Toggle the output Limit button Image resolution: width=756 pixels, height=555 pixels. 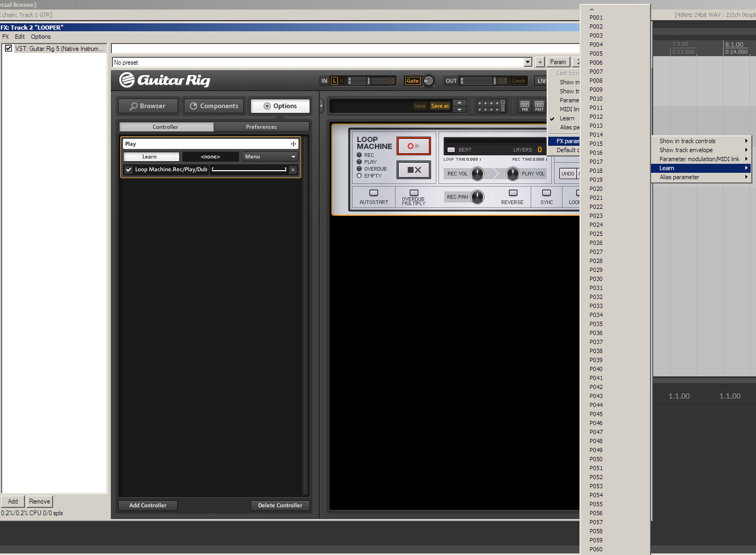(x=518, y=81)
